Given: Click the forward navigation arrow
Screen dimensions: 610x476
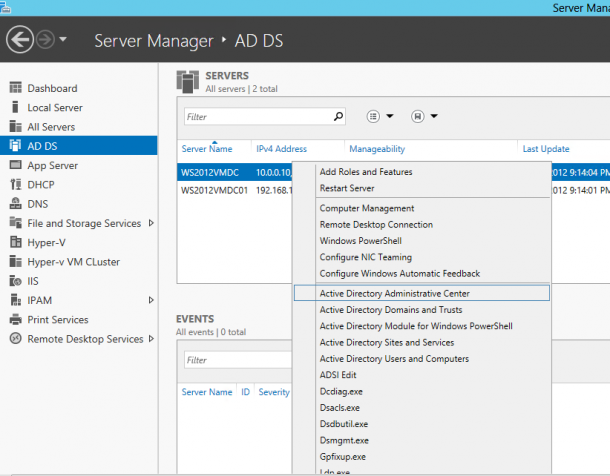Looking at the screenshot, I should pos(45,40).
